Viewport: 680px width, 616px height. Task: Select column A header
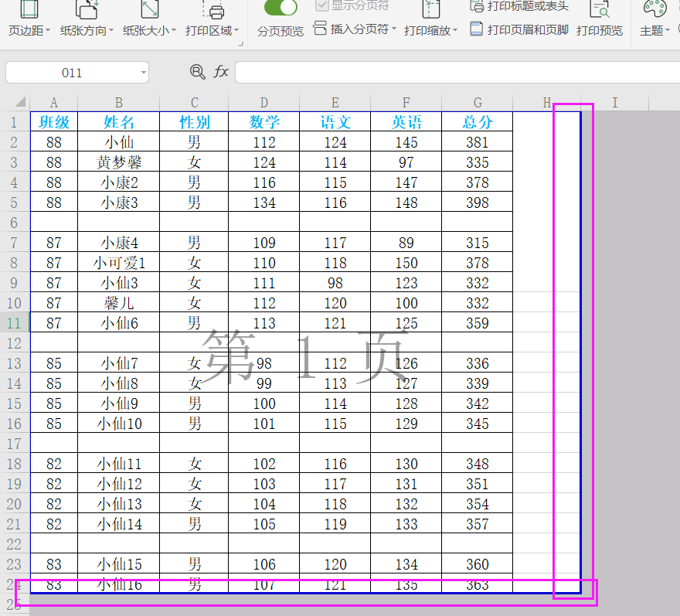54,102
